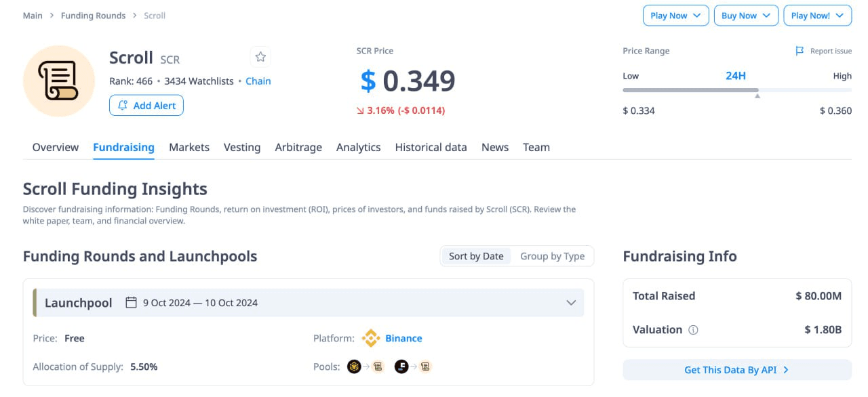Select the Fundraising tab
Viewport: 868px width, 397px height.
coord(123,147)
